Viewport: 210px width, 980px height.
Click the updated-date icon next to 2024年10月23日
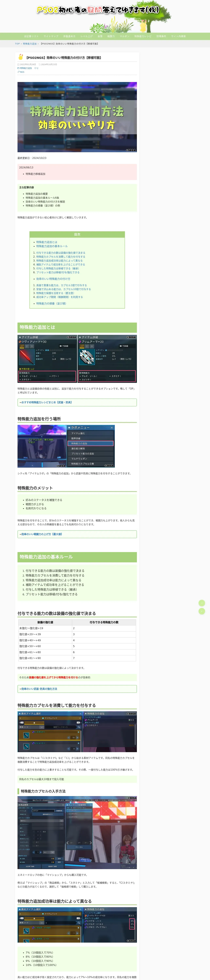pos(39,65)
